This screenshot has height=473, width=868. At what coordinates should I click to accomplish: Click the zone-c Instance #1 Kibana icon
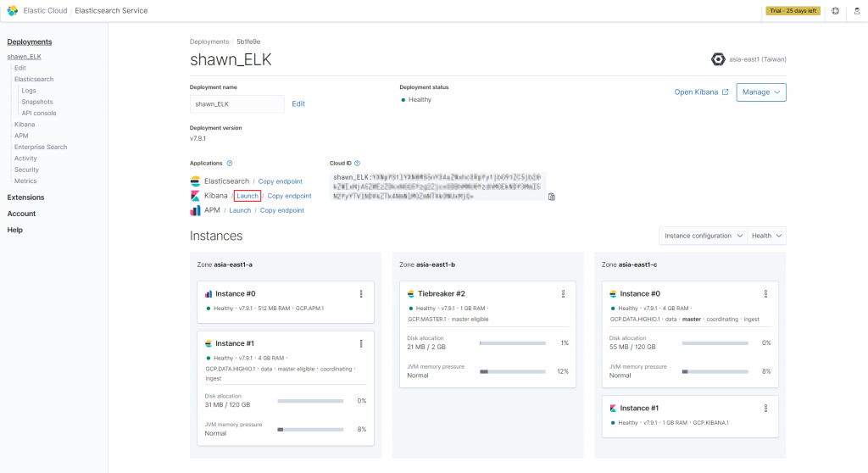(613, 409)
